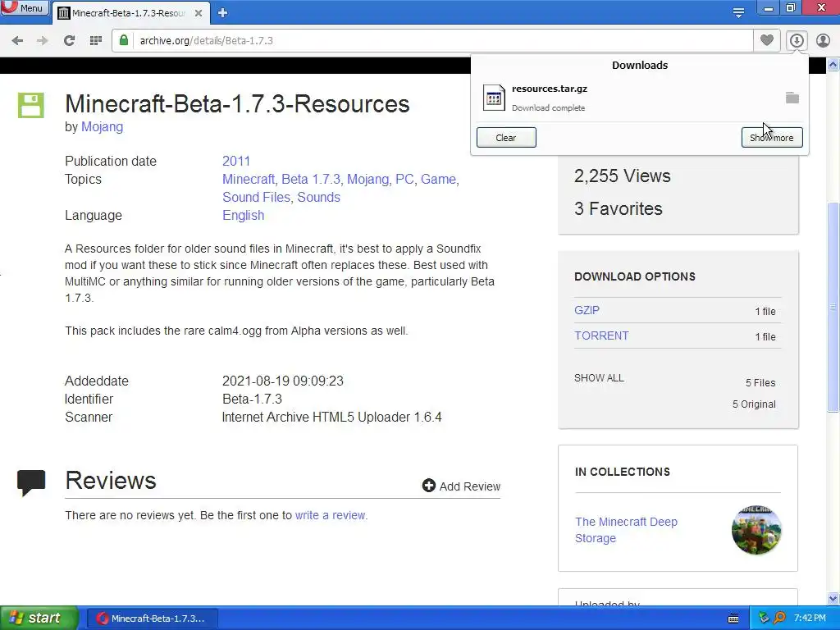Download the TORRENT file option
This screenshot has height=630, width=840.
coord(601,336)
